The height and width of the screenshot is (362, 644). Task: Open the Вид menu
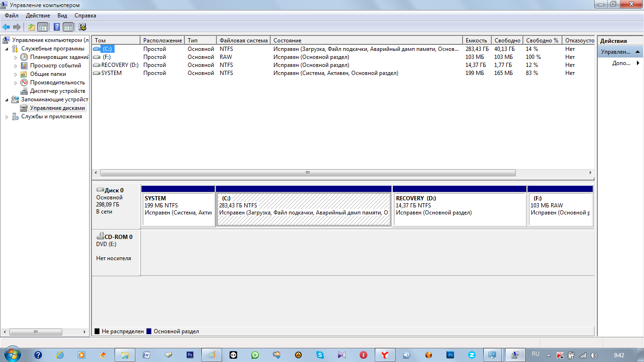pyautogui.click(x=62, y=16)
